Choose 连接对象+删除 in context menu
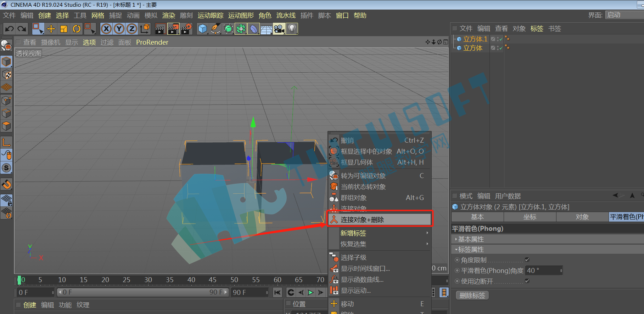The height and width of the screenshot is (314, 644). (380, 219)
